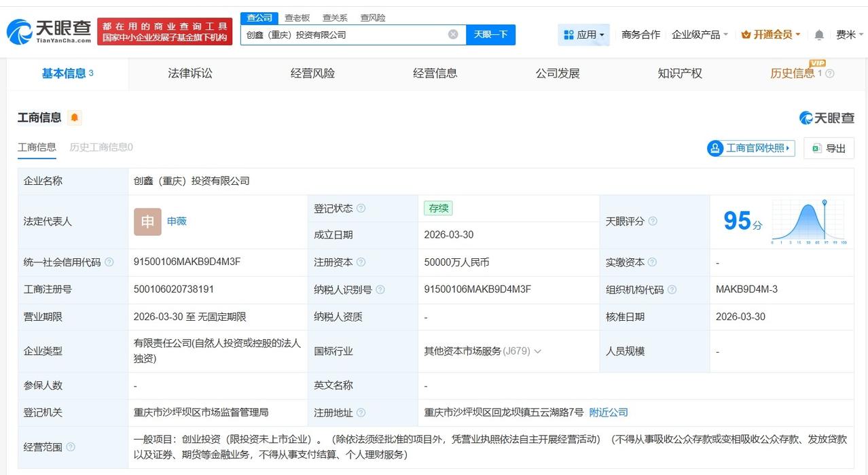Click the bell icon beside 工商信息 heading
The width and height of the screenshot is (868, 475).
coord(74,118)
